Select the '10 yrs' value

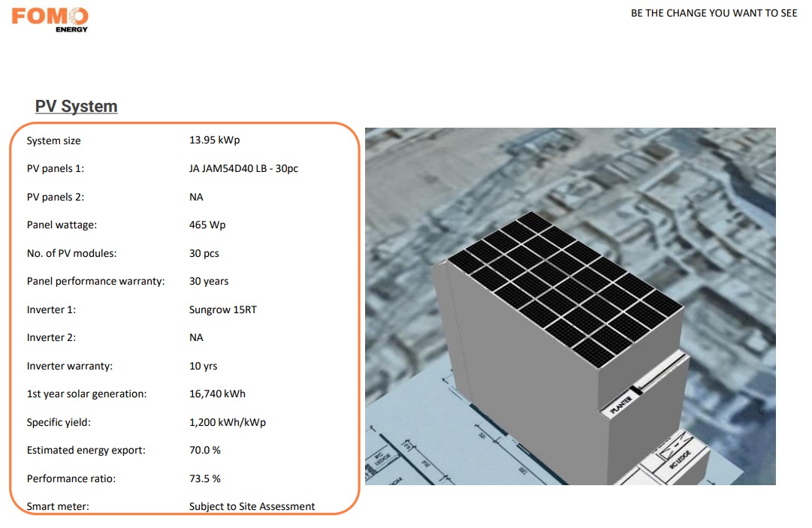point(203,367)
